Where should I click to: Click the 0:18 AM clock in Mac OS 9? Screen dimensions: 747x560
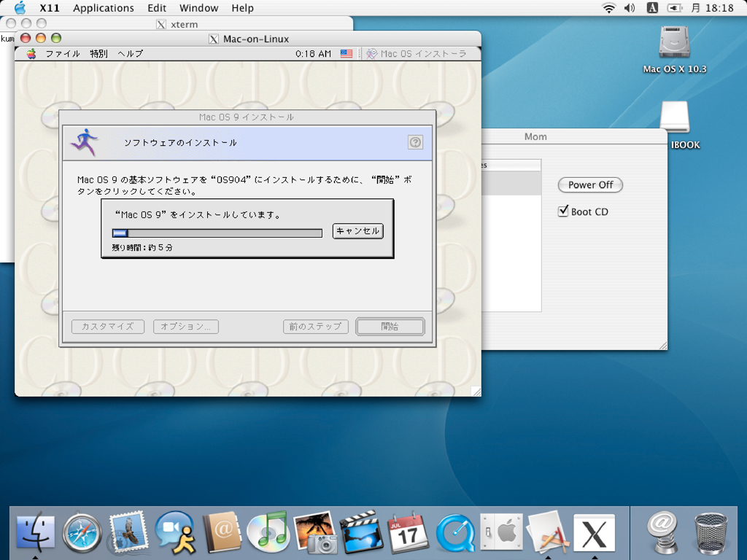[313, 53]
